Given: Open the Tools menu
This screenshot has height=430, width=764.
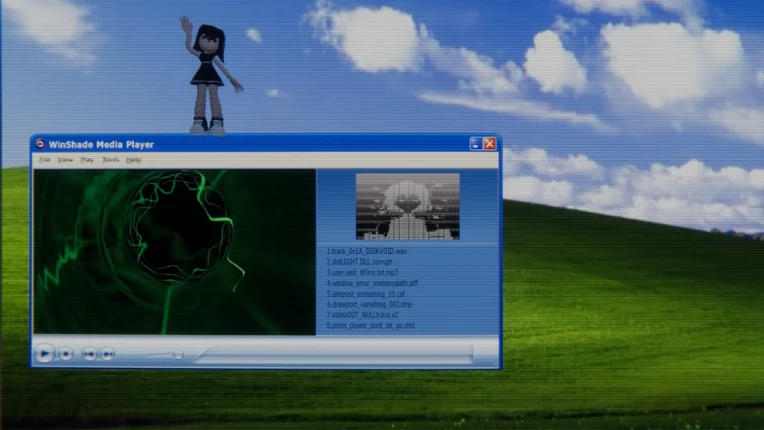Looking at the screenshot, I should [111, 160].
